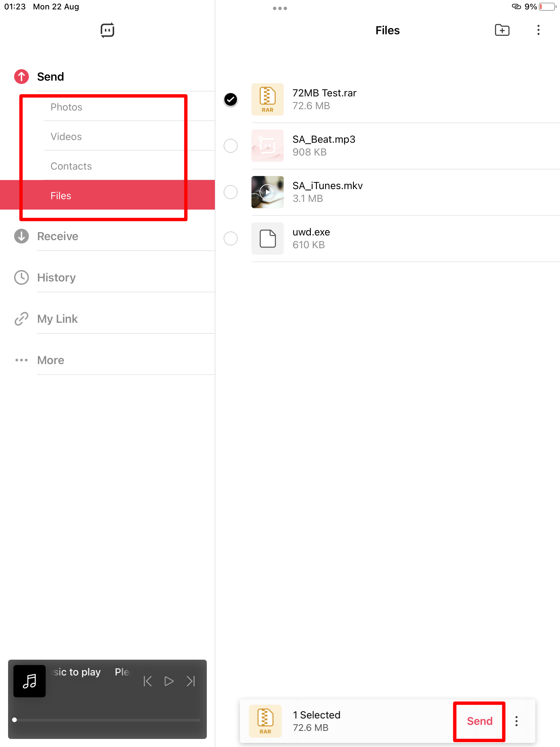Click the new folder icon

[x=502, y=30]
